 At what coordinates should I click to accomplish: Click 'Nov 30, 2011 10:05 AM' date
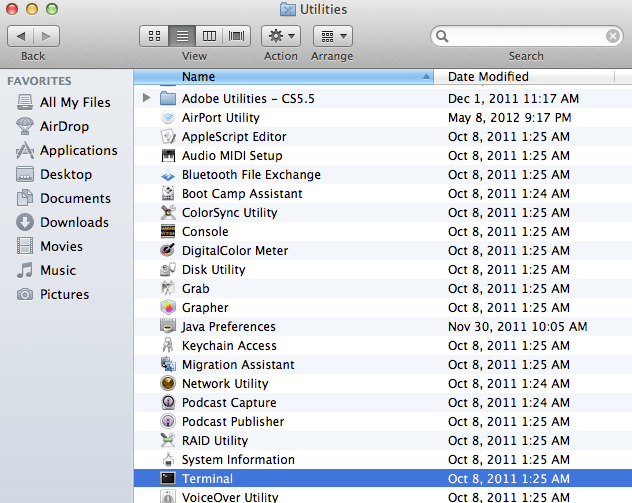(x=518, y=326)
